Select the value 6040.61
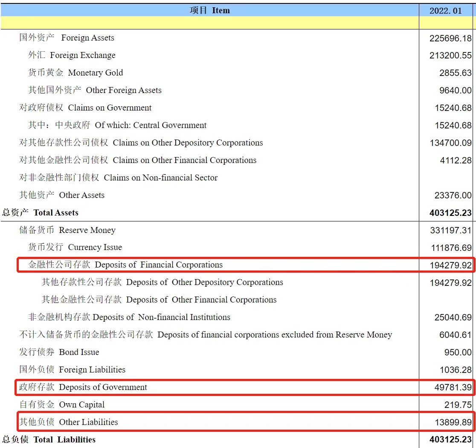This screenshot has width=476, height=448. tap(456, 335)
